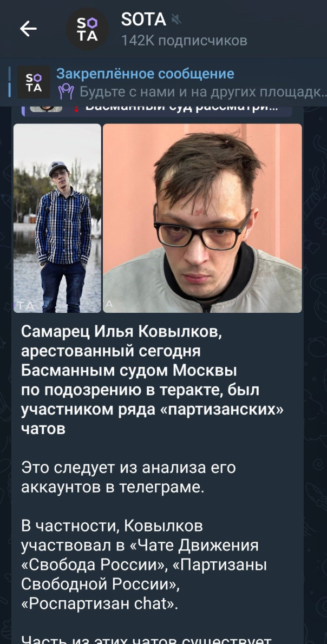This screenshot has width=327, height=644.
Task: Tap the «Партизаны Свободной России» text
Action: pos(144,574)
